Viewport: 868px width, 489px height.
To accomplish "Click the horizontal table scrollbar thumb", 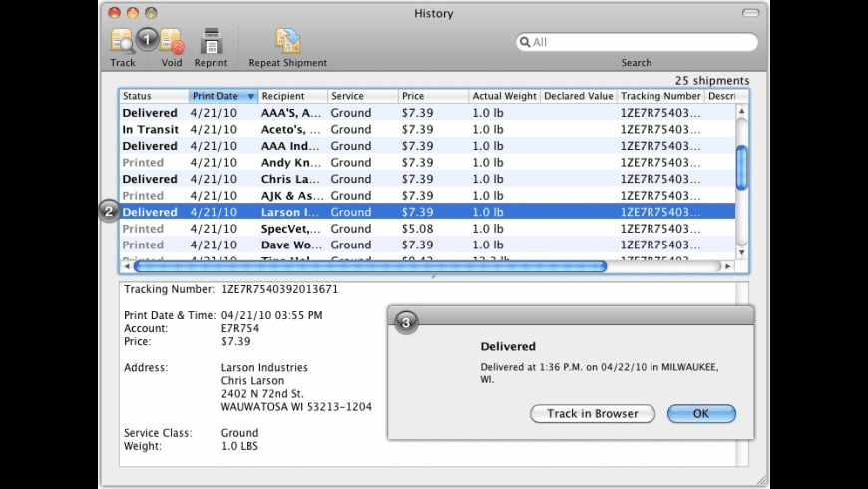I will click(x=369, y=266).
